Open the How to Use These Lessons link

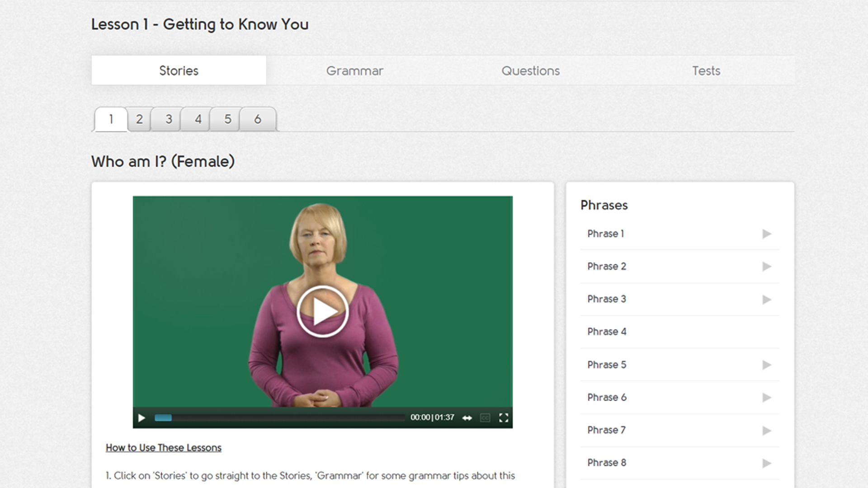pos(164,448)
